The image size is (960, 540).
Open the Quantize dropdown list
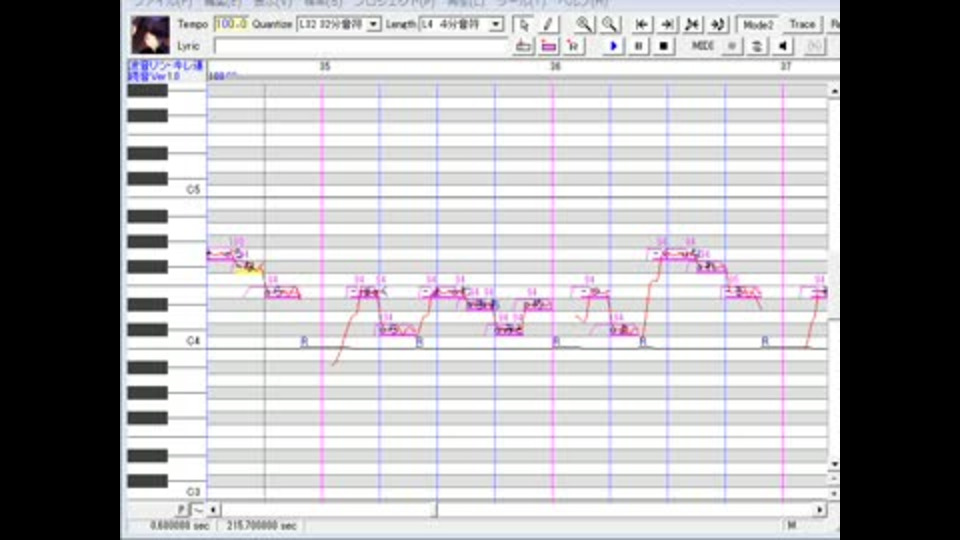click(338, 24)
